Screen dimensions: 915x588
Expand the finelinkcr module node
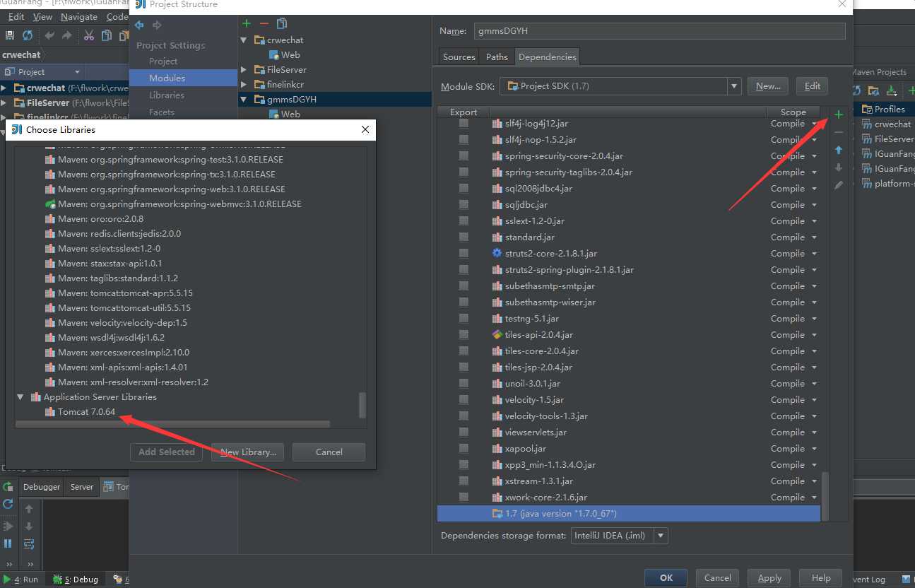click(x=244, y=85)
